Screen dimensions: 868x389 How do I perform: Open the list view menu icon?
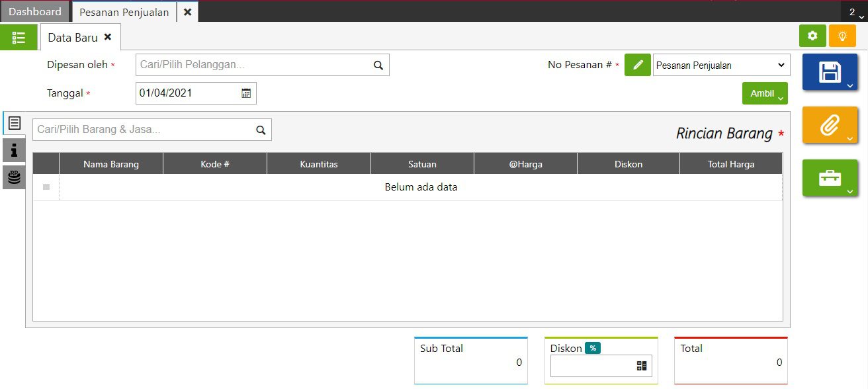(19, 37)
